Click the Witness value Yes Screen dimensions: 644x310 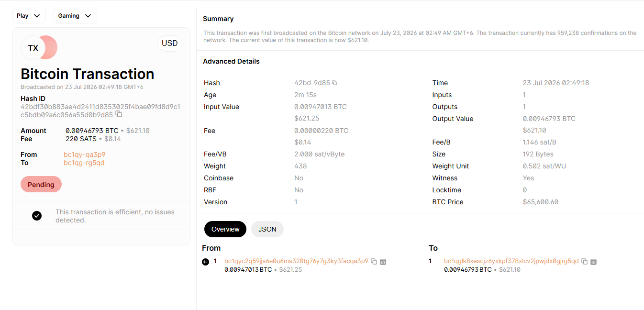tap(528, 178)
